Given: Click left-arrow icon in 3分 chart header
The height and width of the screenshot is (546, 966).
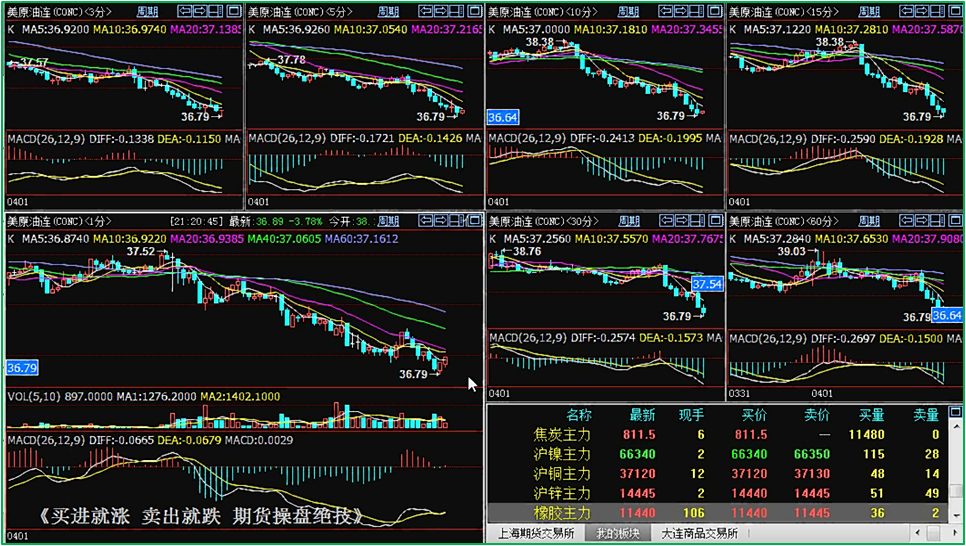Looking at the screenshot, I should [x=185, y=11].
